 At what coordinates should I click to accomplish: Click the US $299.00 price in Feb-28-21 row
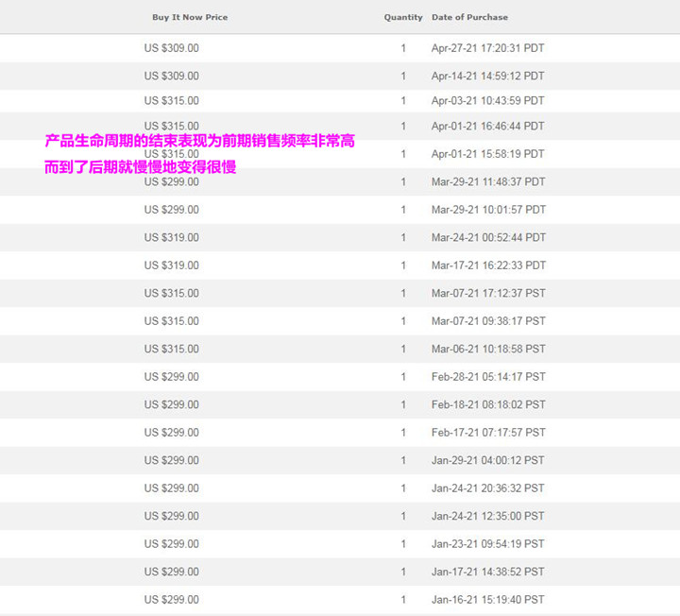click(x=172, y=377)
